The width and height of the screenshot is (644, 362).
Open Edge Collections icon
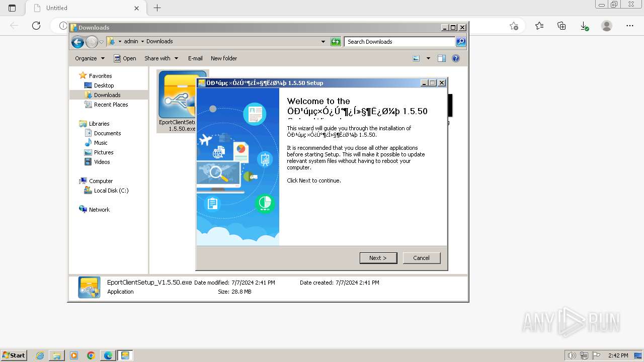(561, 26)
